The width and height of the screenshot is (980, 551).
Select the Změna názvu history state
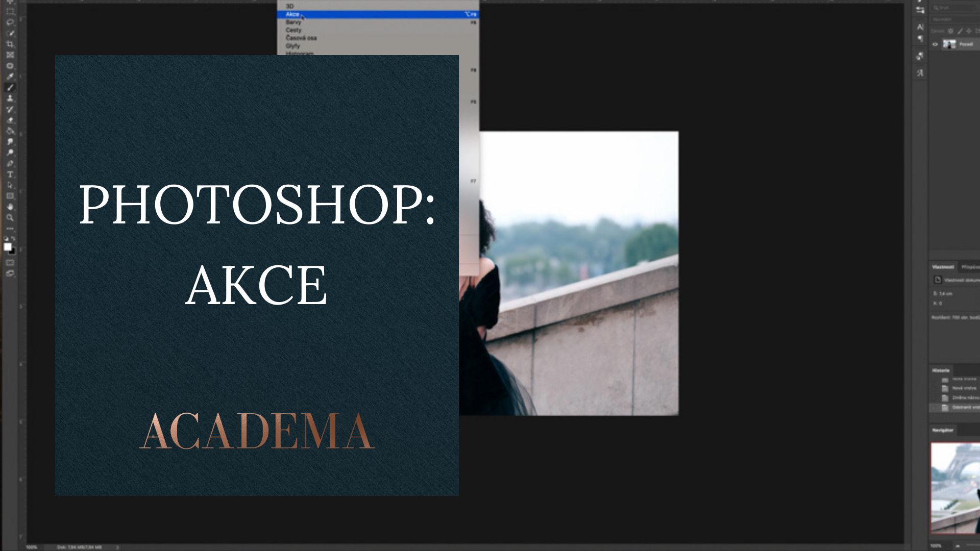coord(955,398)
